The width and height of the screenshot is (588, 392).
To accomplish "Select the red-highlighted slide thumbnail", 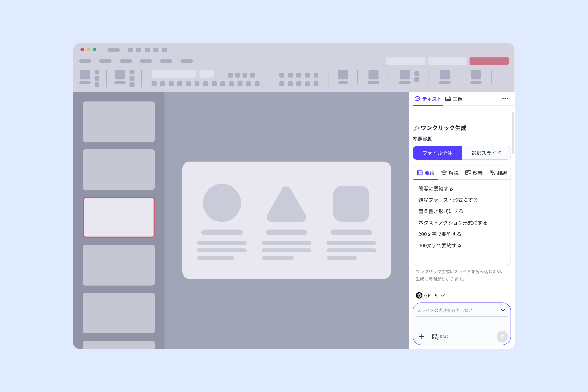I will [x=119, y=217].
